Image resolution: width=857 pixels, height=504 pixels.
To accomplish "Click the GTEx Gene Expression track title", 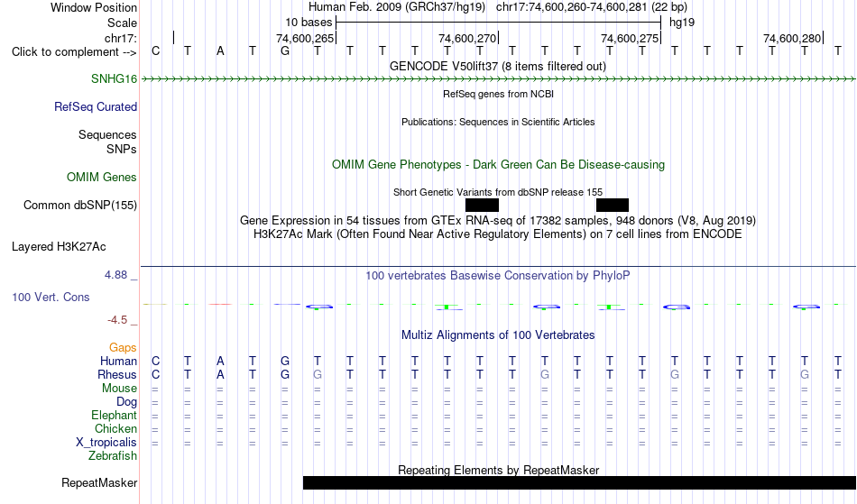I will click(x=497, y=220).
